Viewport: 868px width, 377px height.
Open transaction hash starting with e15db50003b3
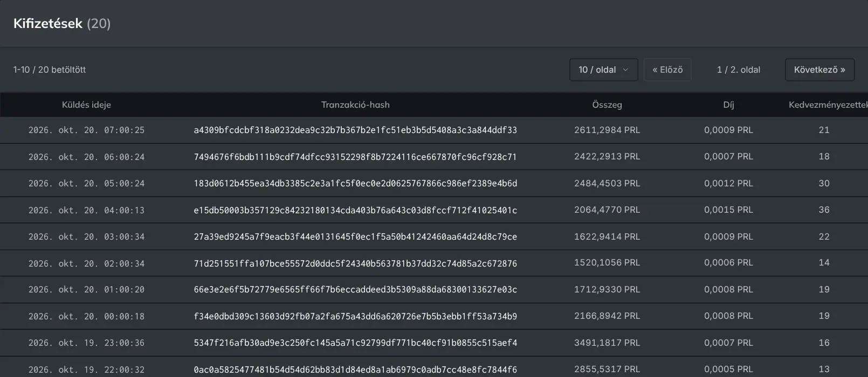tap(355, 211)
